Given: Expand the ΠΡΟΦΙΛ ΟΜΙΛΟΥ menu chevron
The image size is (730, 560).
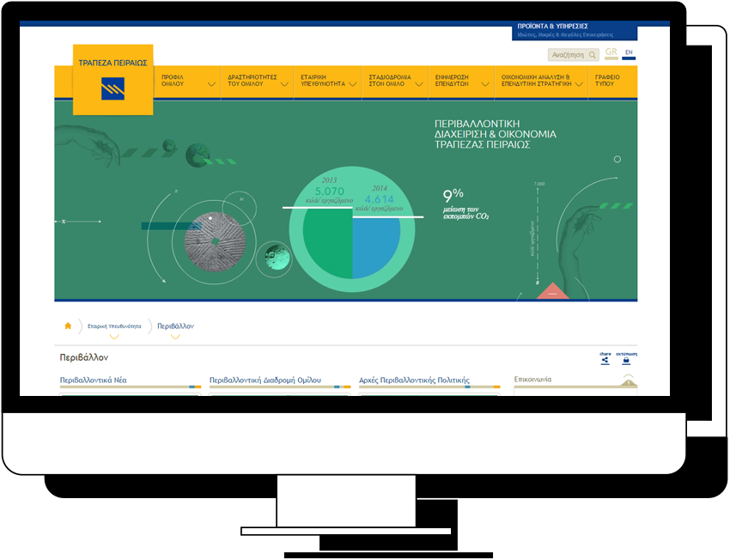Looking at the screenshot, I should (211, 85).
